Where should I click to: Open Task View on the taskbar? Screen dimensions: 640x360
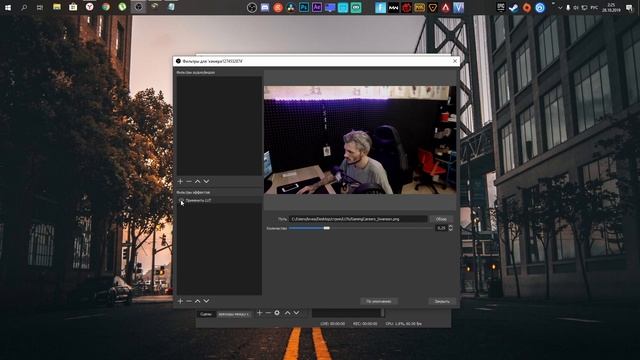pos(40,7)
